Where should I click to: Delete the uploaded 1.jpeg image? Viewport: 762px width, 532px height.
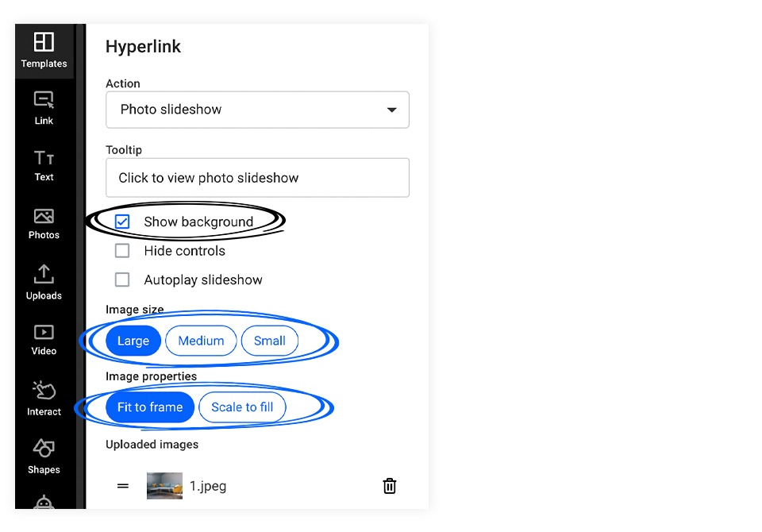tap(389, 486)
